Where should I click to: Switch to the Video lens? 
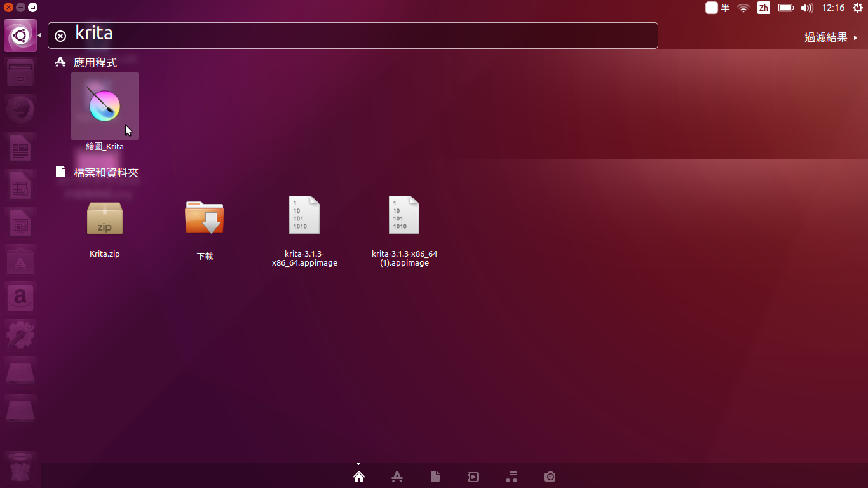[x=473, y=477]
